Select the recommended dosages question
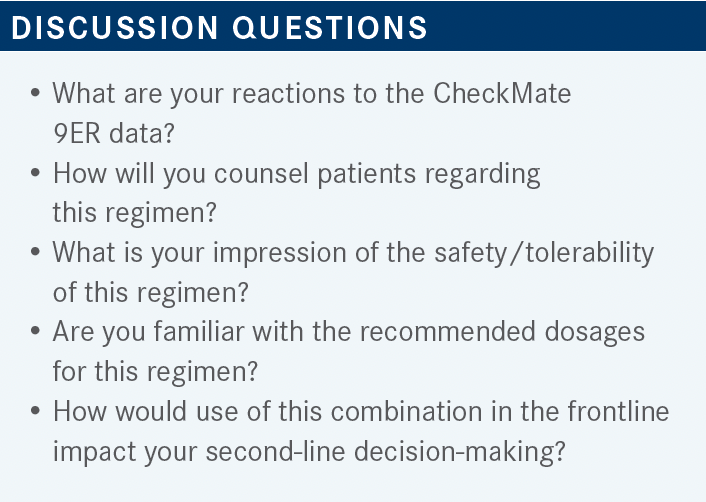This screenshot has width=706, height=502. click(348, 352)
